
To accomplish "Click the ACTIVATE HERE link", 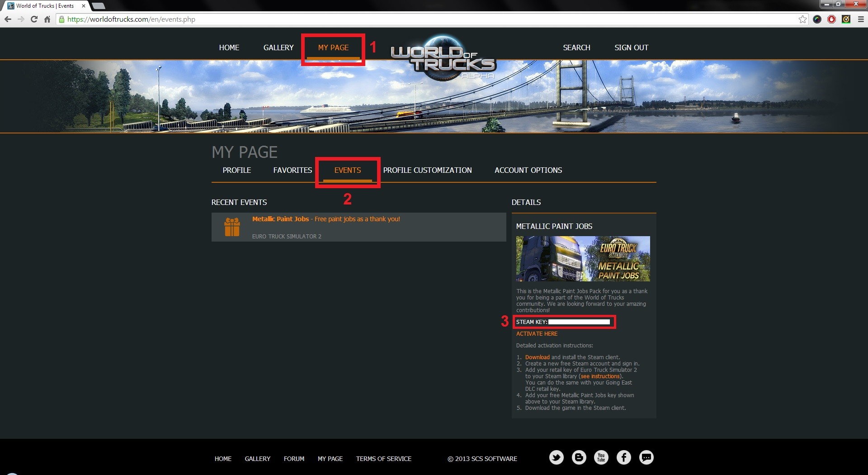I will (537, 334).
